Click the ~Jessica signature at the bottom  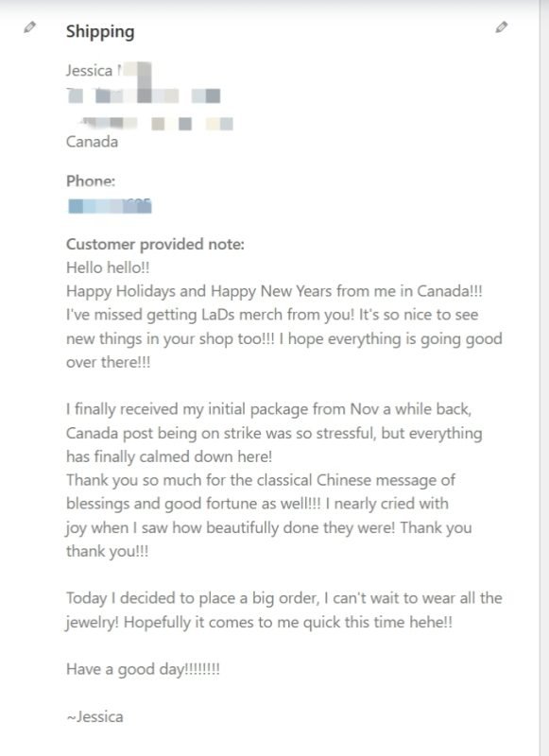coord(94,717)
